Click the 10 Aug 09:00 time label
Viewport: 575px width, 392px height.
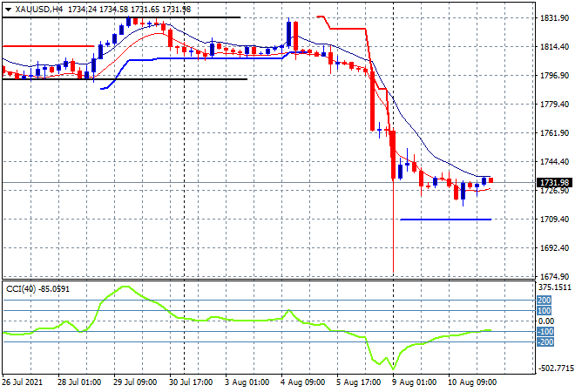(x=471, y=382)
